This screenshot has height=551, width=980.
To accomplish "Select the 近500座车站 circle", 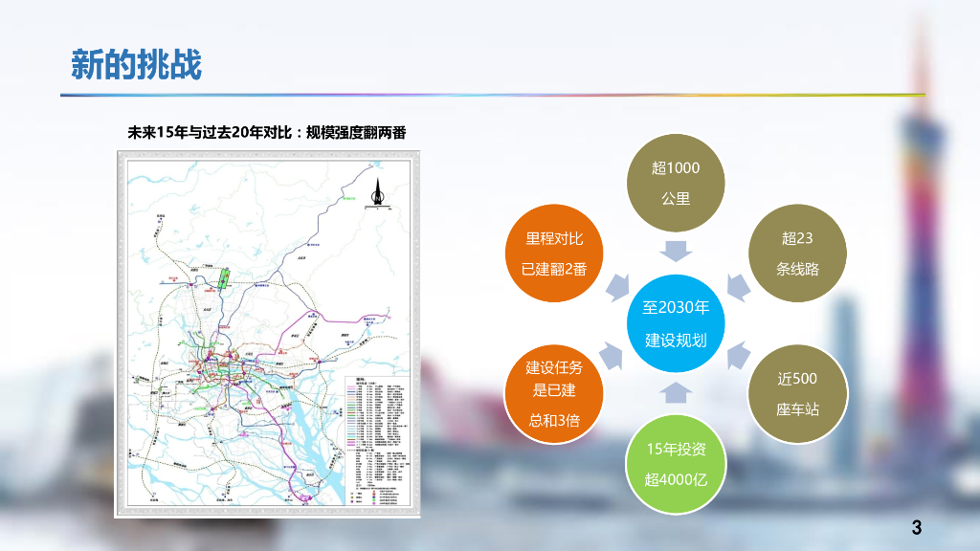I will tap(797, 392).
